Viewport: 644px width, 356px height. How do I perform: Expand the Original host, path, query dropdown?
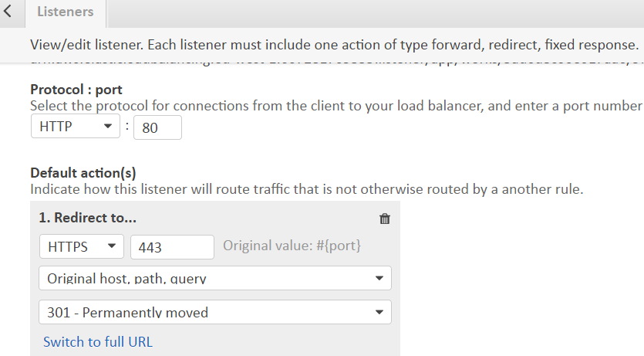click(215, 278)
